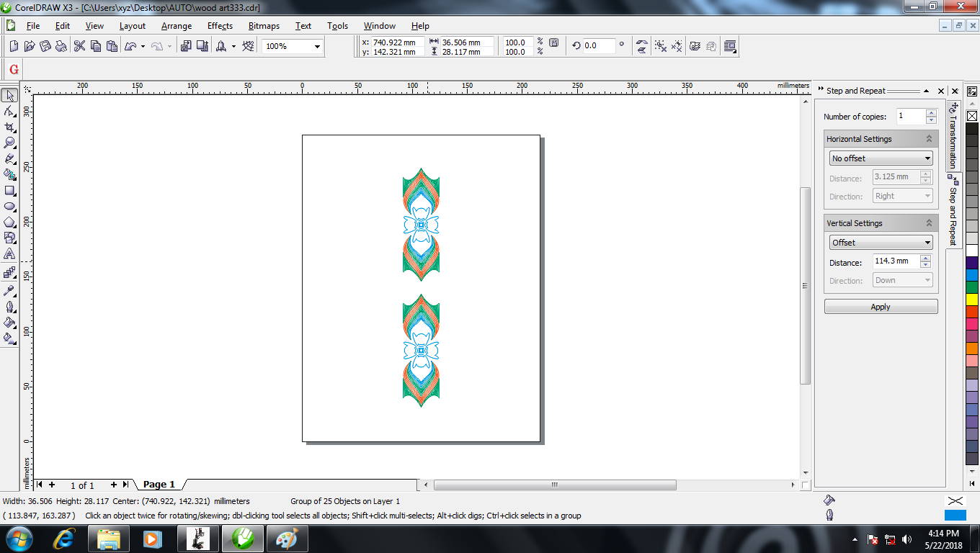The image size is (980, 553).
Task: Select the Zoom tool in toolbox
Action: tap(10, 143)
